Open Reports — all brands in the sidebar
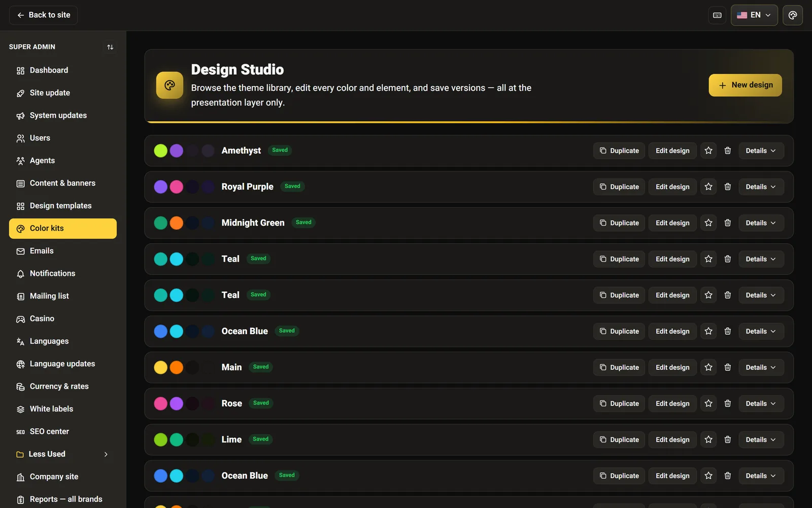Image resolution: width=812 pixels, height=508 pixels. (63, 499)
